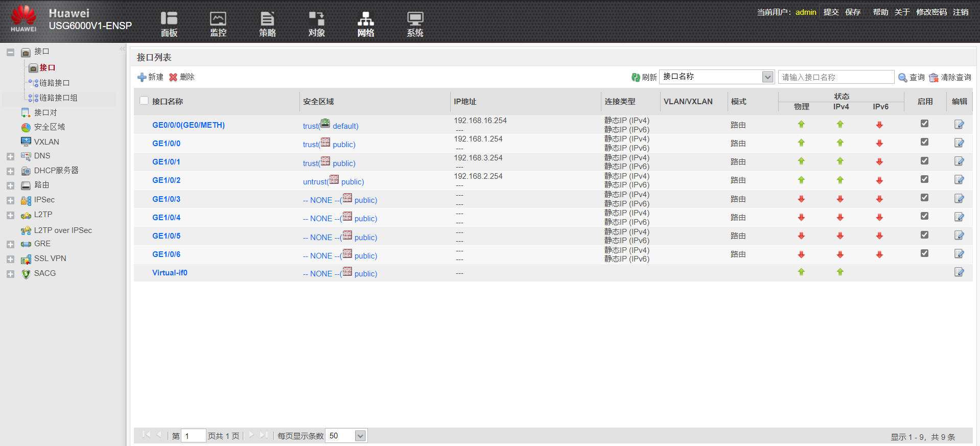Open the GE1/0/2 interface link
This screenshot has height=446, width=980.
tap(166, 180)
